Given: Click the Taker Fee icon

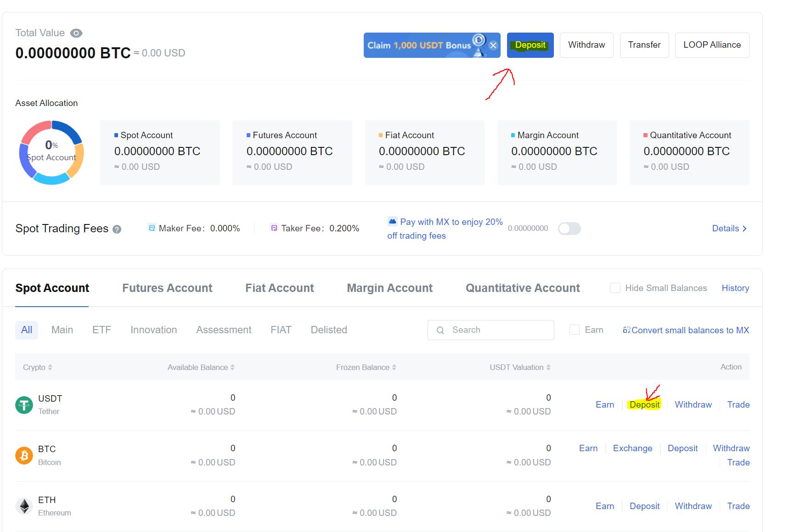Looking at the screenshot, I should click(274, 228).
